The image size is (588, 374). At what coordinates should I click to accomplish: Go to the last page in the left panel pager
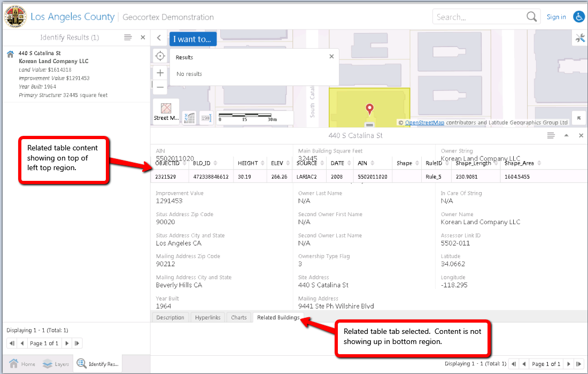[77, 343]
